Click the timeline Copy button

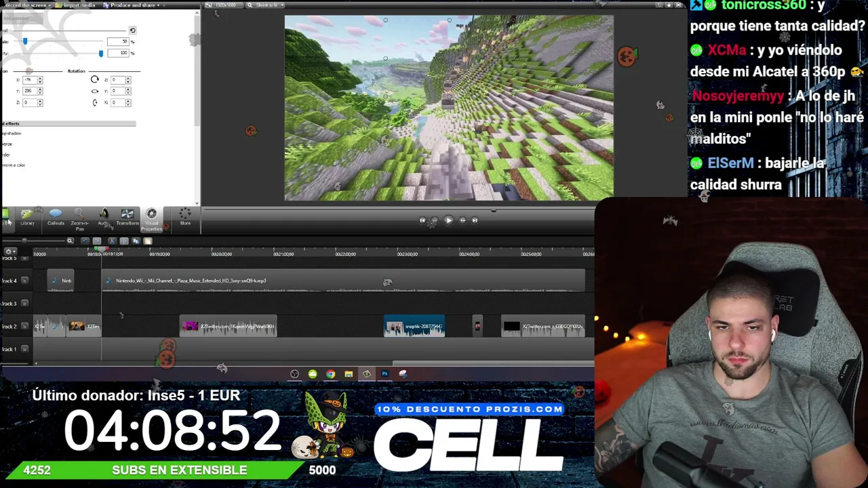(x=136, y=241)
